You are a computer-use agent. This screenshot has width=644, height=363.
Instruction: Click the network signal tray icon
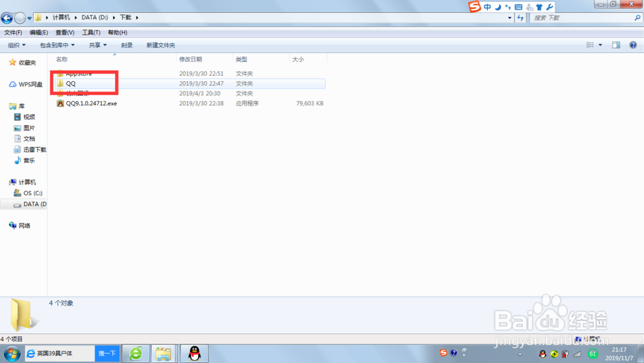coord(577,354)
